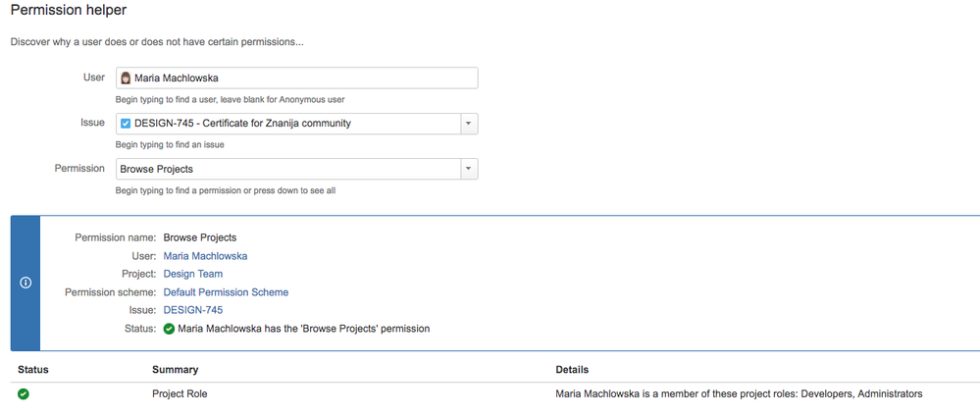
Task: Open the Design Team project link
Action: (193, 274)
